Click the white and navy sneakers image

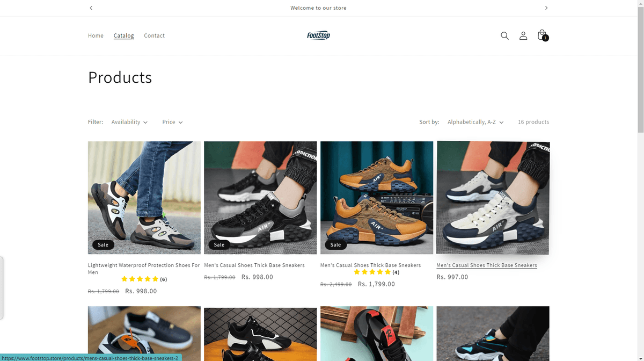point(493,197)
